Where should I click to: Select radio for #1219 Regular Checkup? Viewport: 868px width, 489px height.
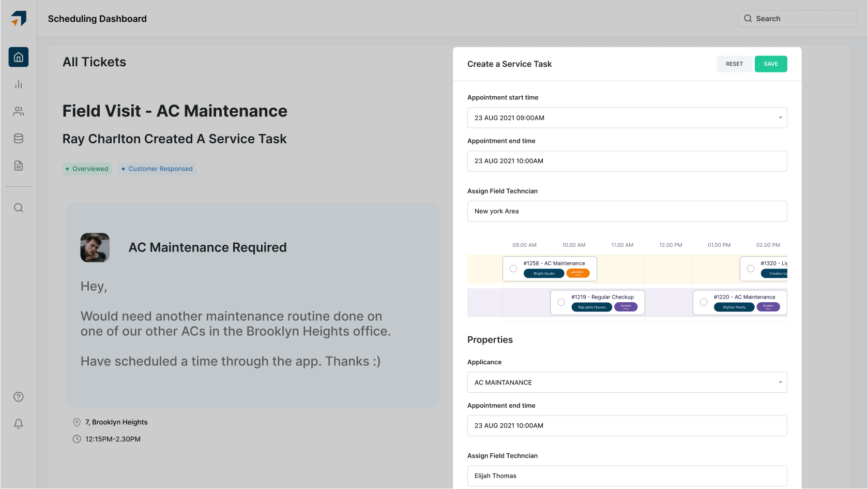[561, 302]
